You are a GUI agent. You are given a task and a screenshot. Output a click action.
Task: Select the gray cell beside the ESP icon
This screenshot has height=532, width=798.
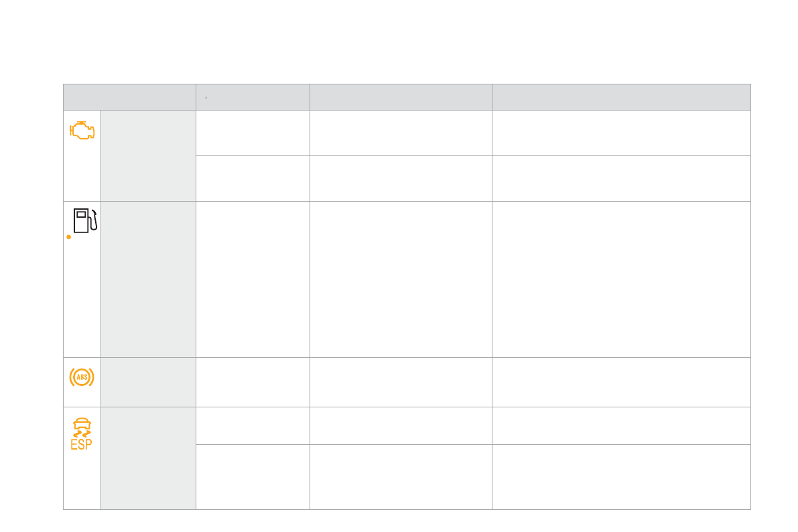tap(148, 458)
